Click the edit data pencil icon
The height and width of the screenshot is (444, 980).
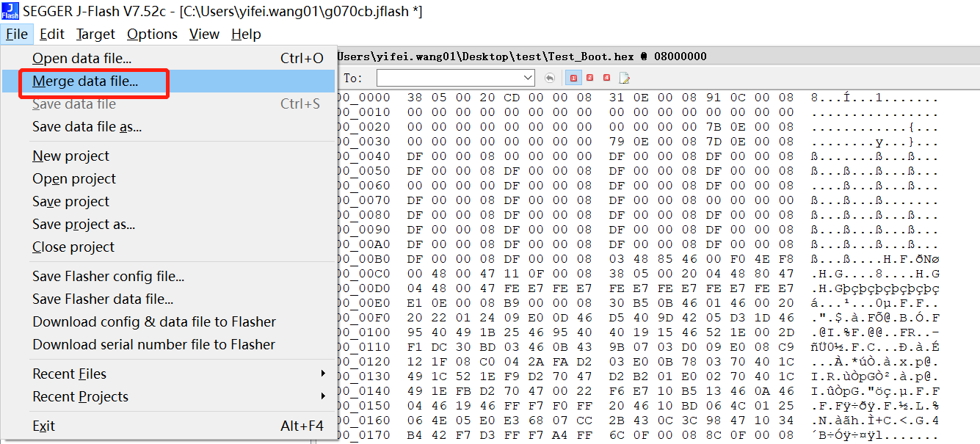625,78
